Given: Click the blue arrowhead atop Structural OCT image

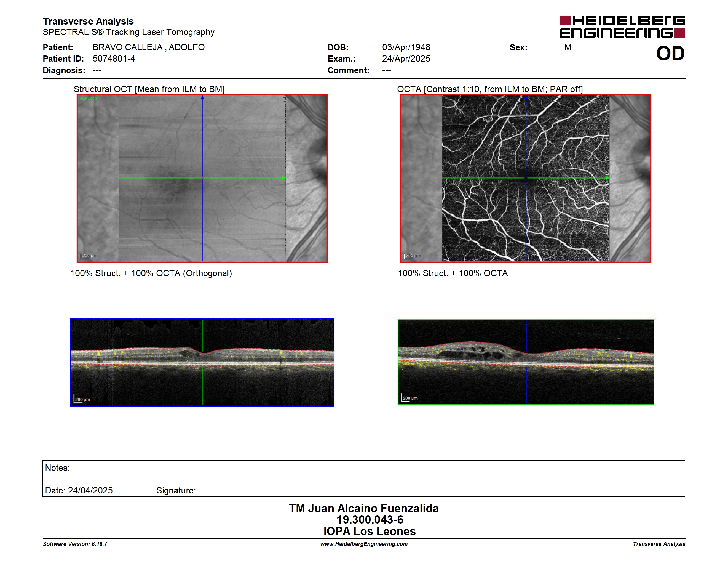Looking at the screenshot, I should pyautogui.click(x=202, y=98).
